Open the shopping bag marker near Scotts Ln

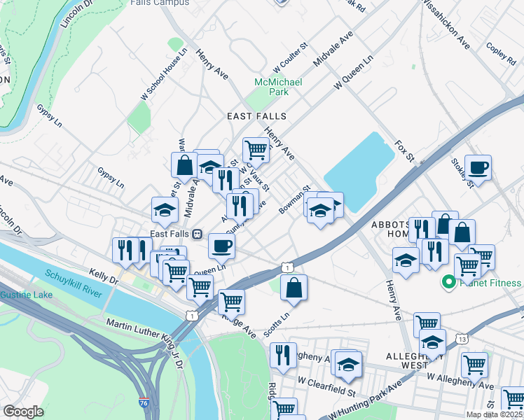tap(294, 290)
